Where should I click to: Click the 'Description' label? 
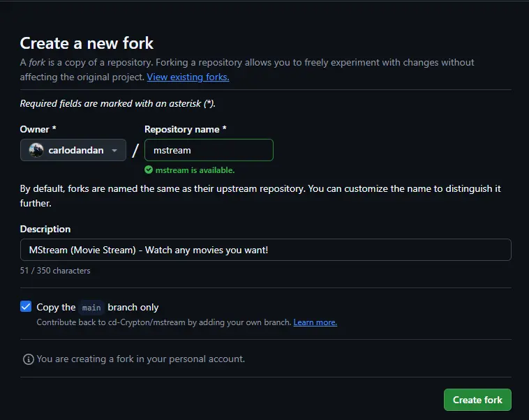[x=45, y=229]
